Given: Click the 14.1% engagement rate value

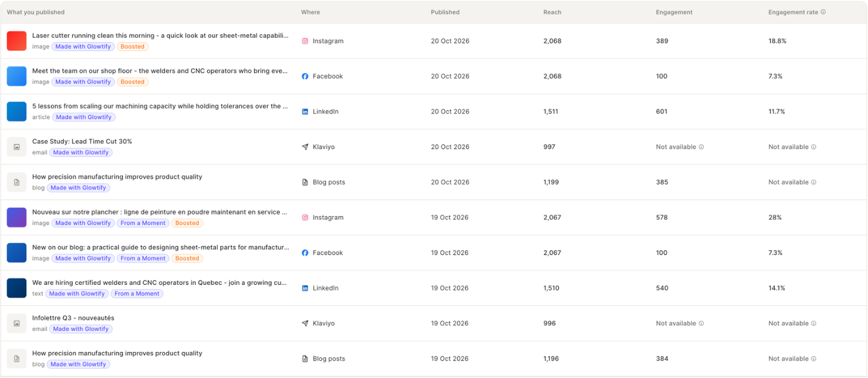Looking at the screenshot, I should pyautogui.click(x=777, y=289).
